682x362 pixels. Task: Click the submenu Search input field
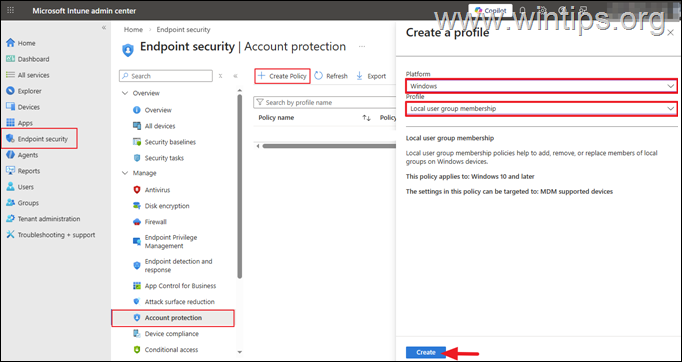point(166,76)
